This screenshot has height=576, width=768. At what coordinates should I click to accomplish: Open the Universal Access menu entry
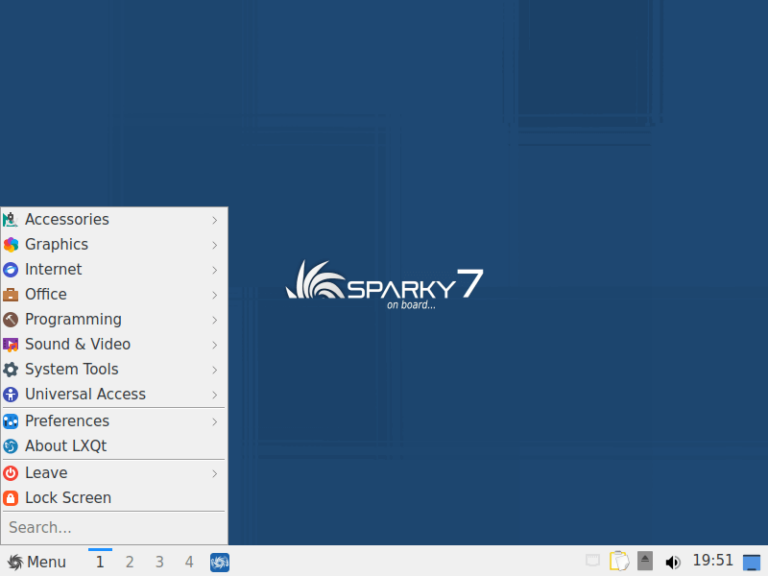click(114, 394)
